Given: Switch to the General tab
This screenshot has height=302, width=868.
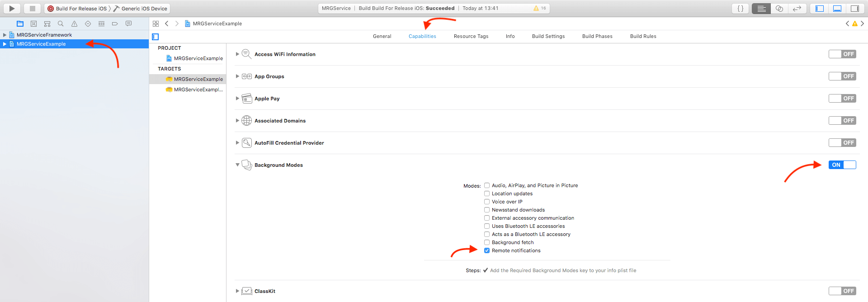Looking at the screenshot, I should (382, 36).
